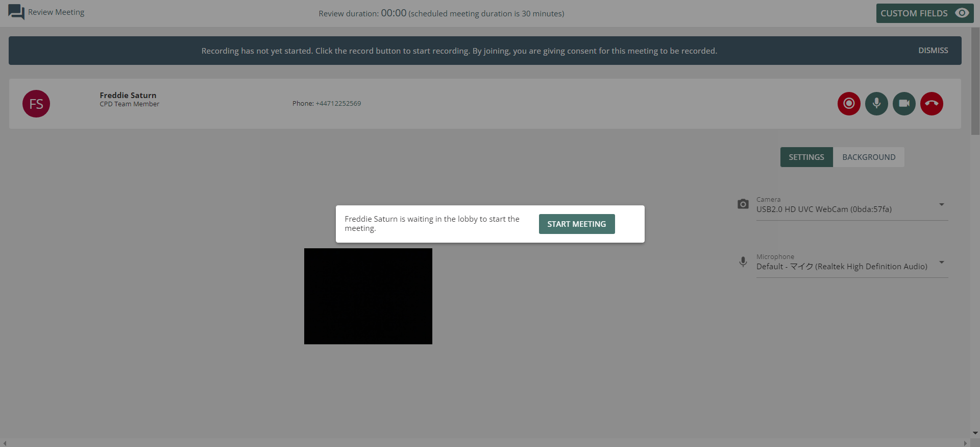Hang up the call with red phone button
980x447 pixels.
(932, 104)
